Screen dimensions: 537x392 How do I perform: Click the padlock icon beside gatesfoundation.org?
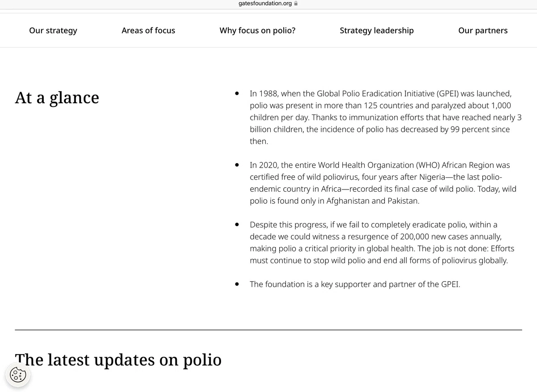coord(296,4)
